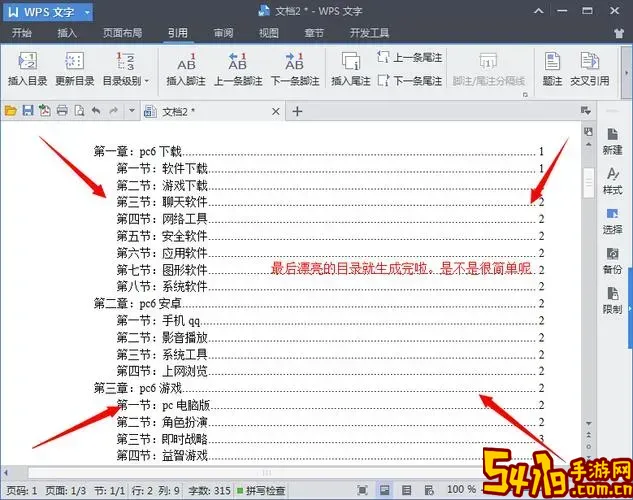Follow TOC entry 第三节:即时战略
Screen dimensions: 633x500
(x=330, y=439)
